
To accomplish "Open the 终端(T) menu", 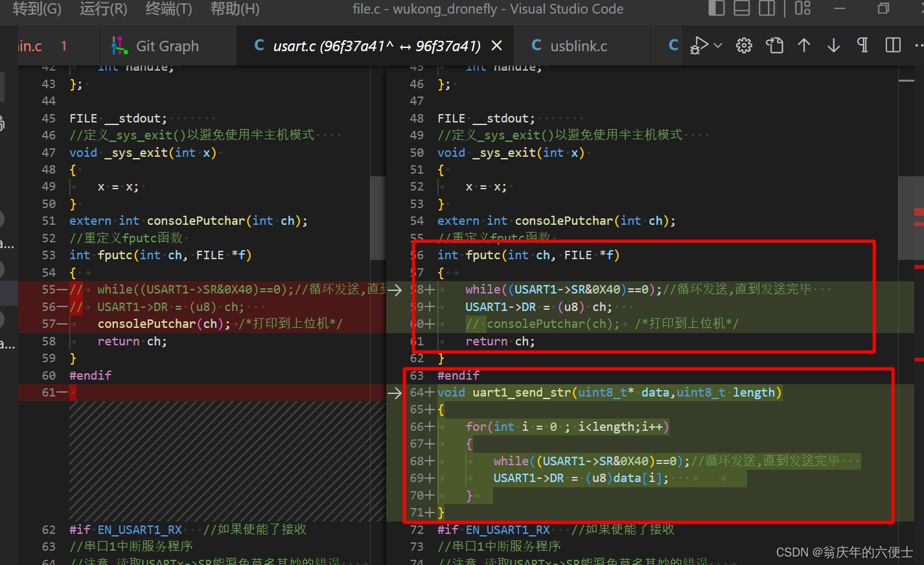I will tap(168, 9).
